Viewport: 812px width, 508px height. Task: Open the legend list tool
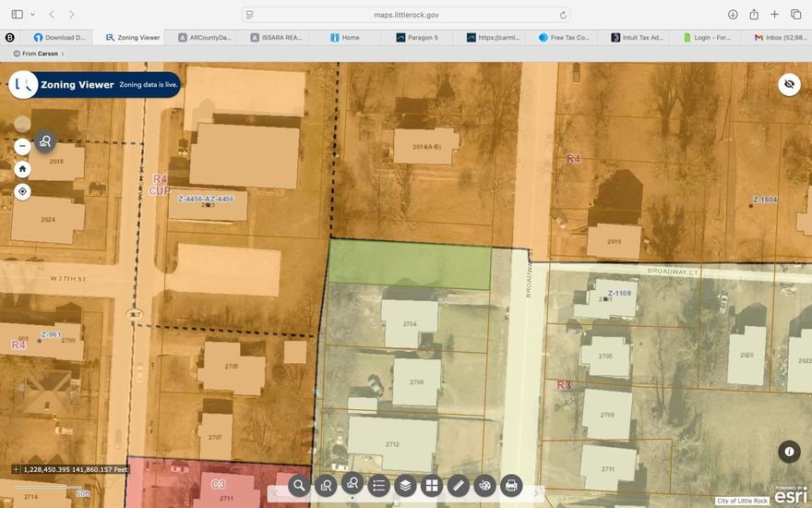378,485
